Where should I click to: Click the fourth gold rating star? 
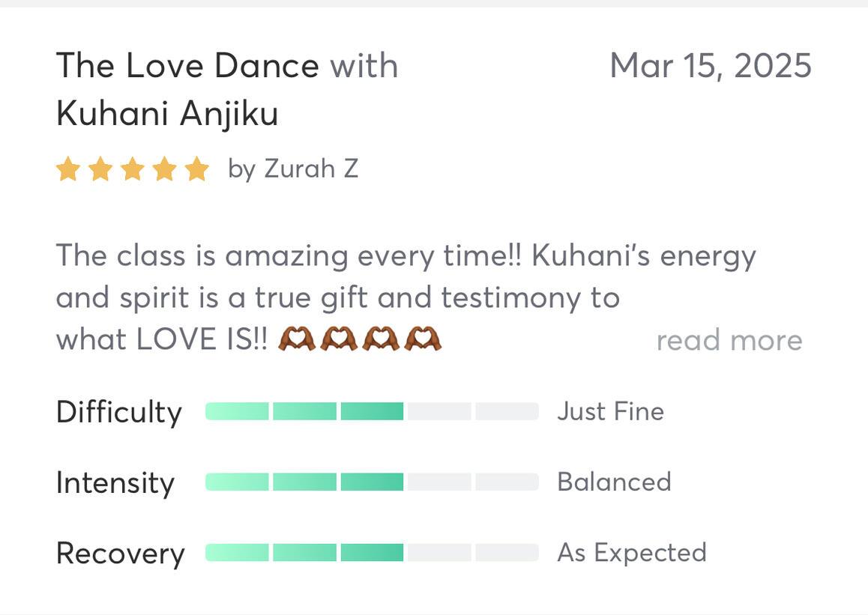pyautogui.click(x=165, y=169)
